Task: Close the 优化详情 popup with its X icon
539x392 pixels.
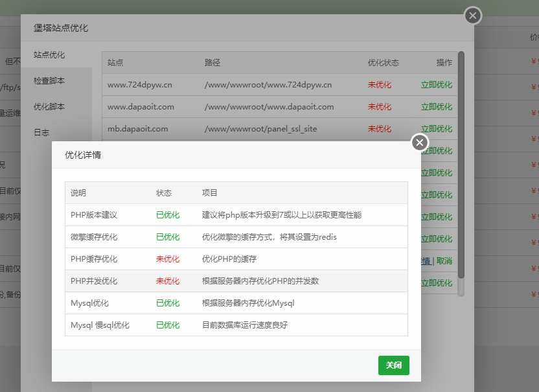Action: point(419,142)
